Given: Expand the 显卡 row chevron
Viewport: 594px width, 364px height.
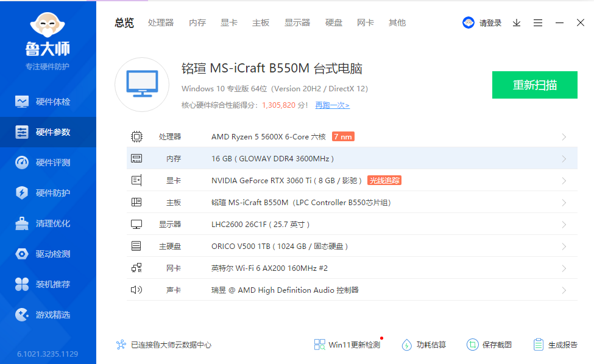Looking at the screenshot, I should pyautogui.click(x=564, y=181).
